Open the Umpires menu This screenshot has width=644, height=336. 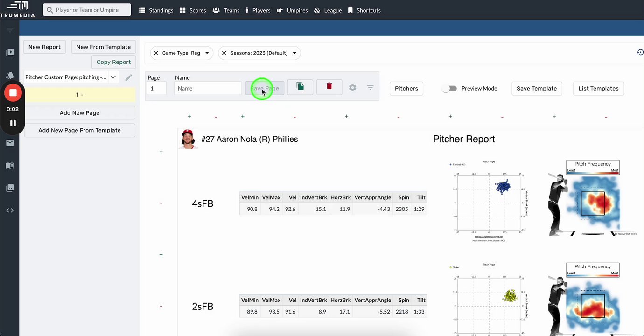click(x=292, y=10)
